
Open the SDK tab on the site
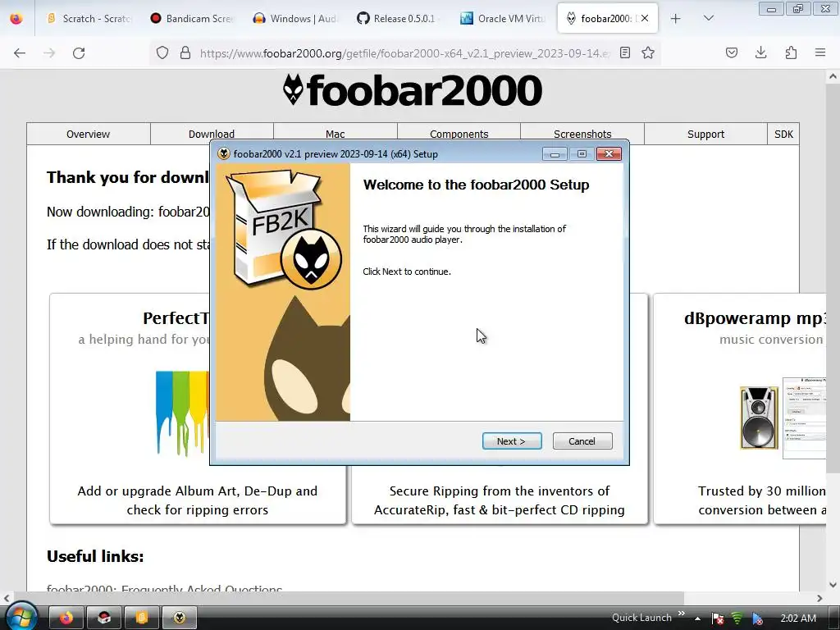[x=783, y=134]
